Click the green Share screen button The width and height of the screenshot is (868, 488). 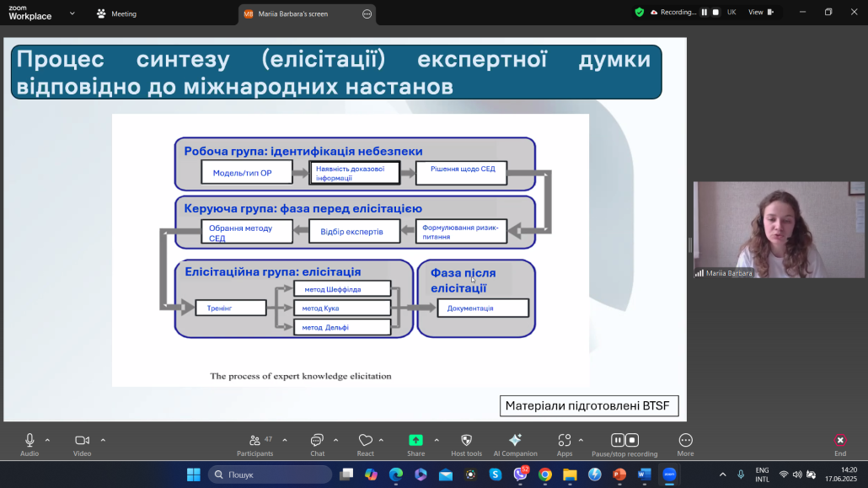coord(415,441)
